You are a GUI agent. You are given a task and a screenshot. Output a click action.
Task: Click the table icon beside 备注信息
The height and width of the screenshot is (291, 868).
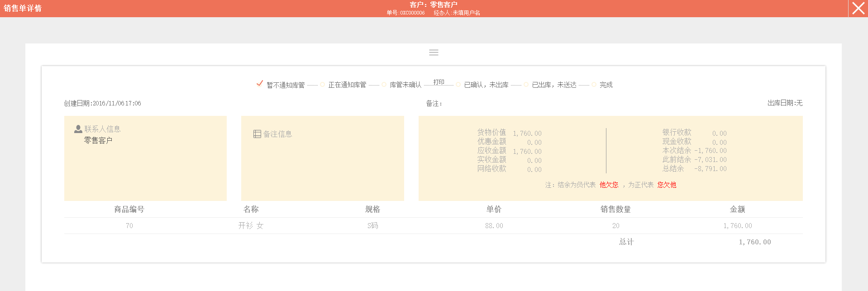257,134
